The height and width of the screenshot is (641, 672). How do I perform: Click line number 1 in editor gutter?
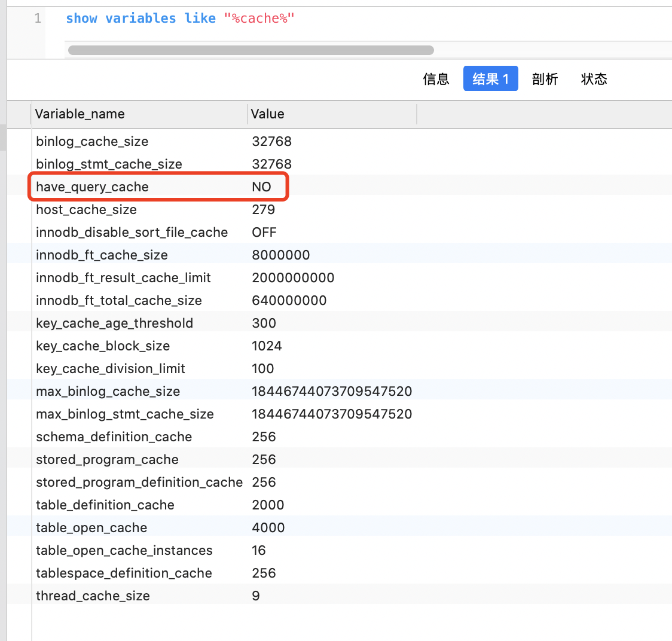coord(38,19)
